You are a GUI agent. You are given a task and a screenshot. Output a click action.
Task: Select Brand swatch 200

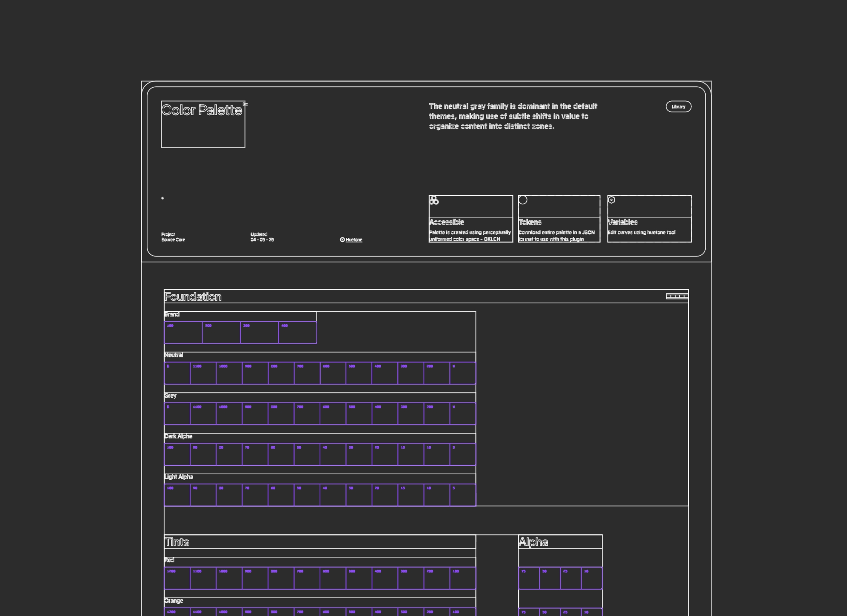pos(221,332)
